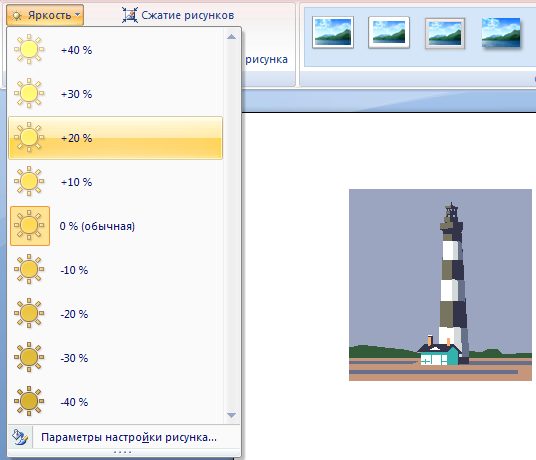Apply the second white-framed picture style
This screenshot has height=460, width=536.
(389, 32)
